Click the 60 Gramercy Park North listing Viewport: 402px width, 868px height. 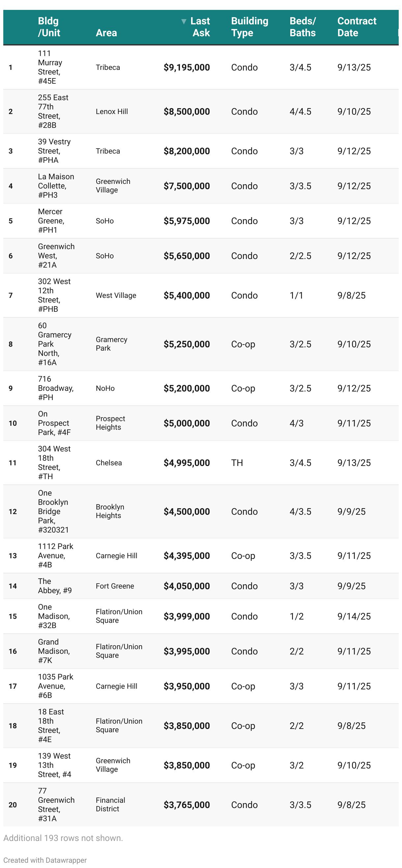coord(54,344)
